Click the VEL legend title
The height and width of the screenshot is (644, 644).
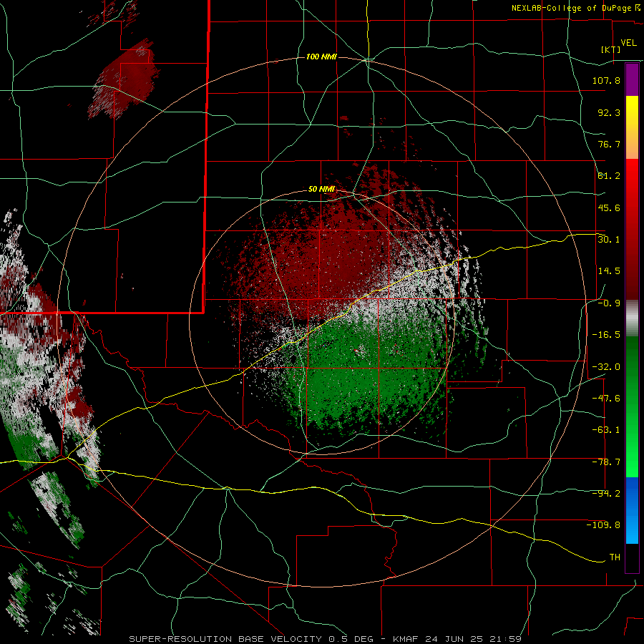point(628,43)
